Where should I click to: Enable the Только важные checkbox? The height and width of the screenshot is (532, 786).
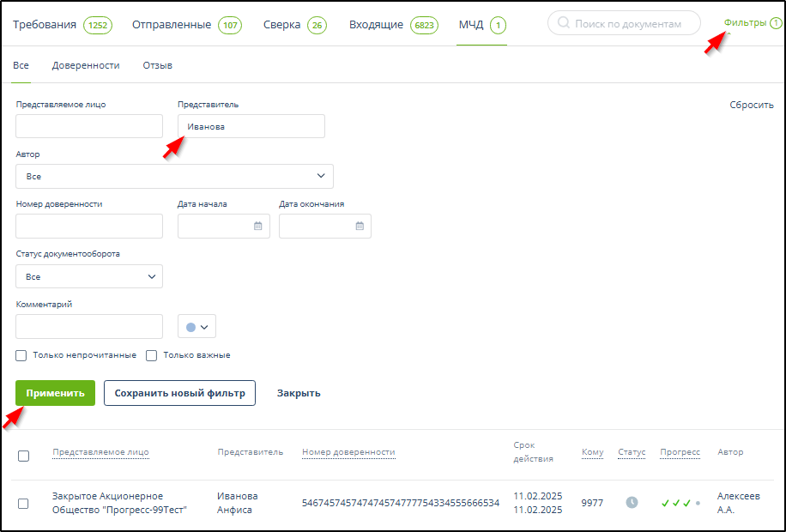coord(152,355)
